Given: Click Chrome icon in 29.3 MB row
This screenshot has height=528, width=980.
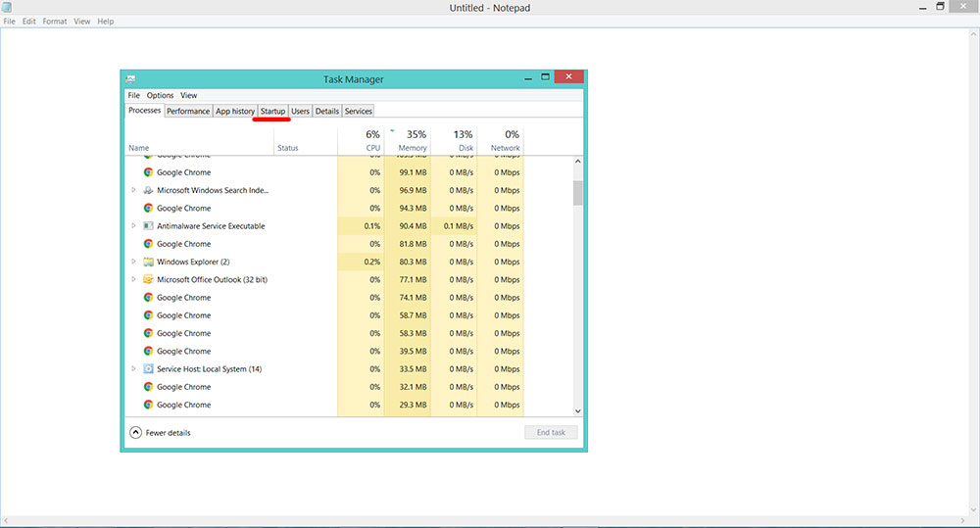Looking at the screenshot, I should [148, 405].
